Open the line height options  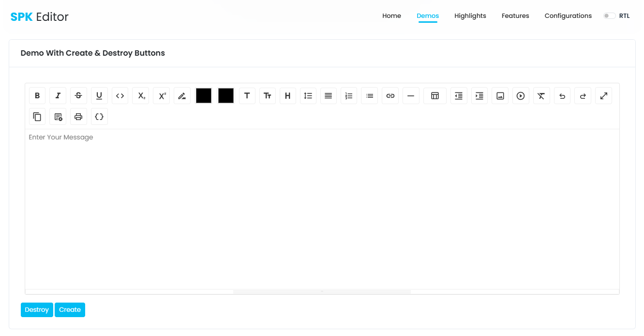[x=308, y=95]
